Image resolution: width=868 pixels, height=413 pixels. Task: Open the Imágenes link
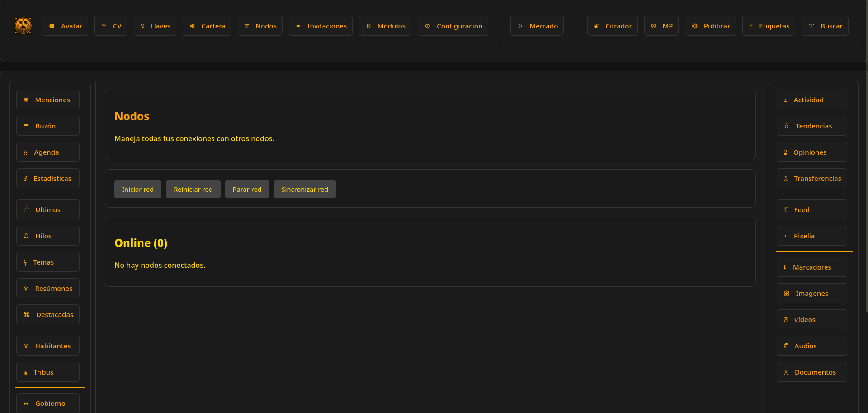811,293
